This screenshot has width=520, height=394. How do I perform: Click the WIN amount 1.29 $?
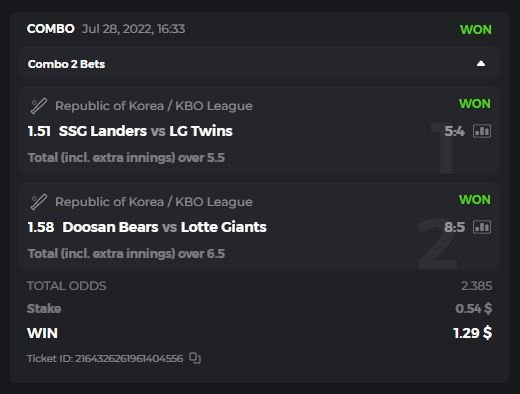472,333
